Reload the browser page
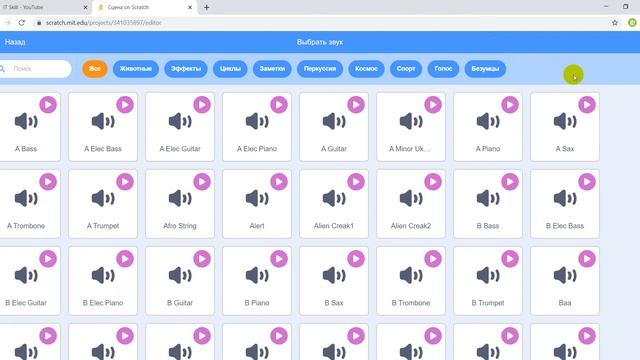The width and height of the screenshot is (640, 360). [x=22, y=23]
